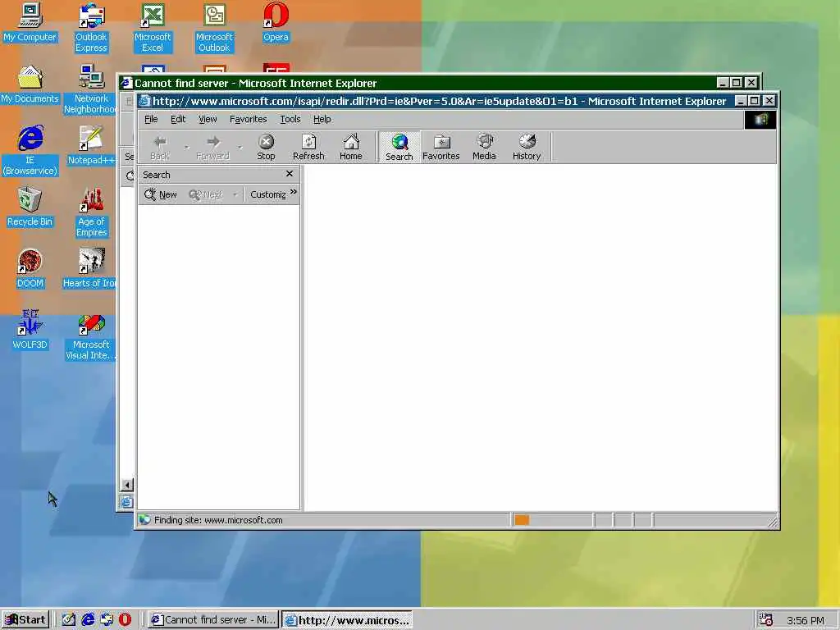Start a New search in Search panel
This screenshot has width=840, height=630.
click(x=161, y=194)
